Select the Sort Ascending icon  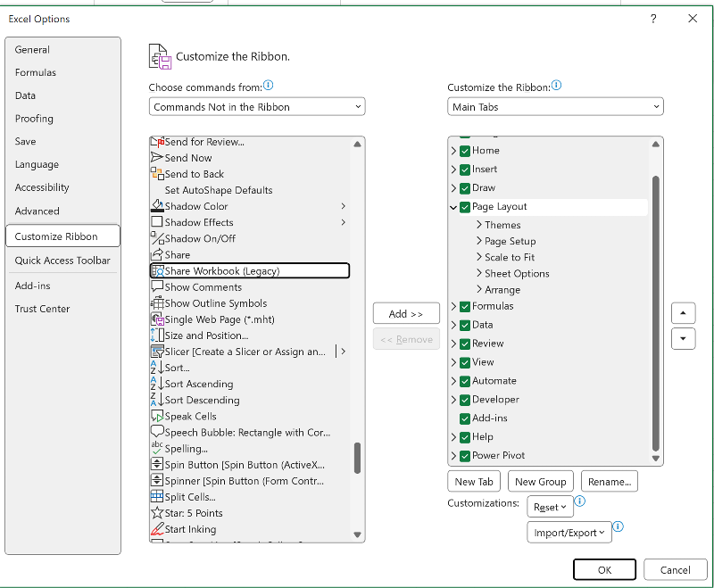[x=157, y=384]
